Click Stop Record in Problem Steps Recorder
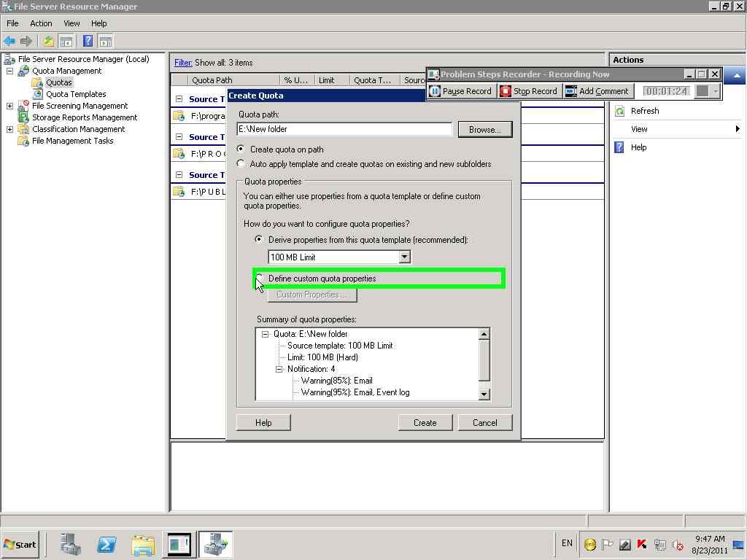This screenshot has height=560, width=747. point(529,90)
